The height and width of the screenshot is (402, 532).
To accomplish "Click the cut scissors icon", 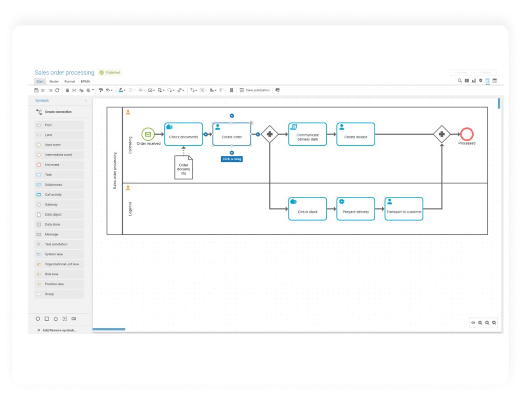I will 74,90.
